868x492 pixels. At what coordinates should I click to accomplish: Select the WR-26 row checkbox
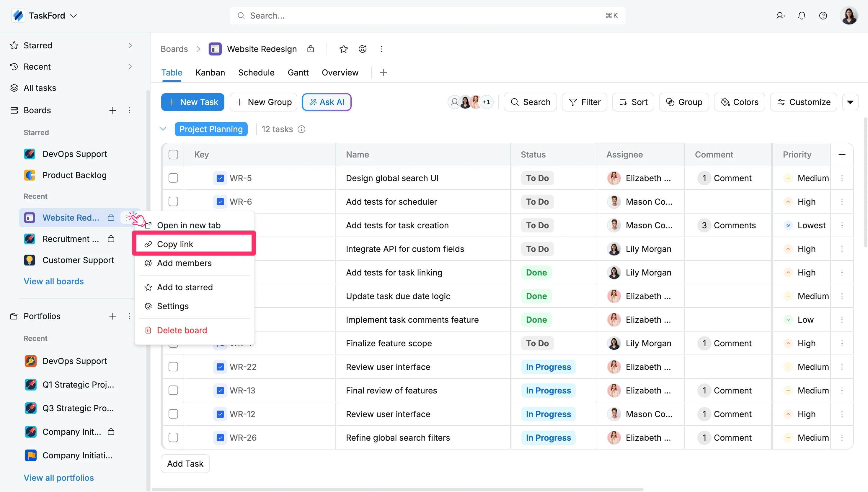pos(173,438)
